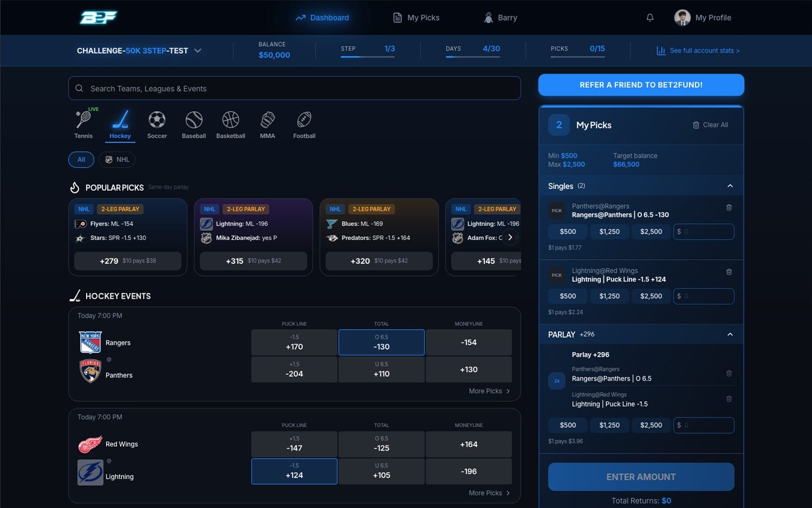Viewport: 812px width, 508px height.
Task: Open the Dashboard tab
Action: pos(322,18)
